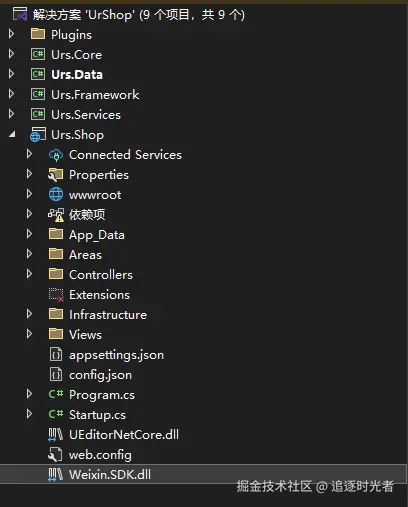Expand the Controllers folder

tap(29, 274)
